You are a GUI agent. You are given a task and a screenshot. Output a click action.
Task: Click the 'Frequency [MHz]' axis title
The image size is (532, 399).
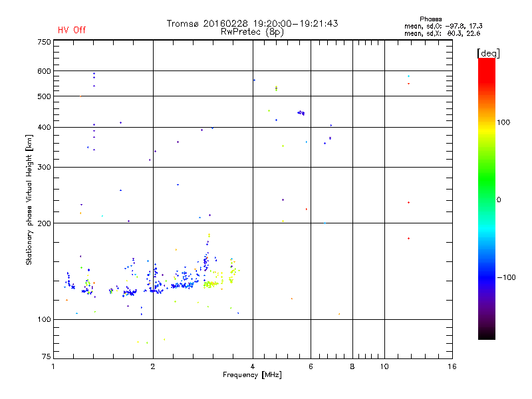coord(252,375)
